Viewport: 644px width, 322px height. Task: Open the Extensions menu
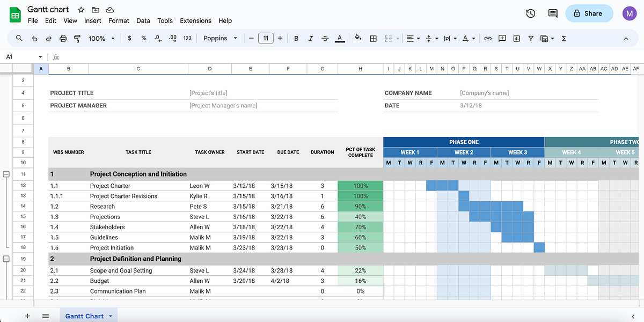coord(195,21)
